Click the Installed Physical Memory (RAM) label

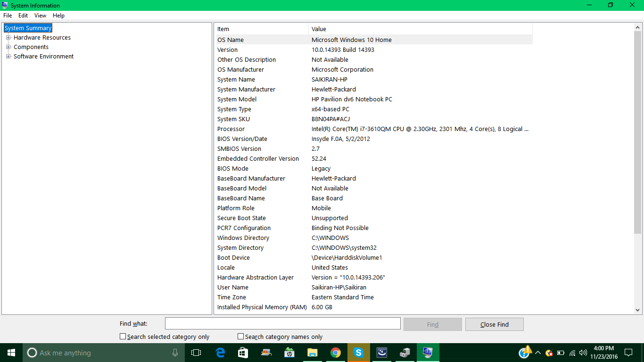coord(262,307)
